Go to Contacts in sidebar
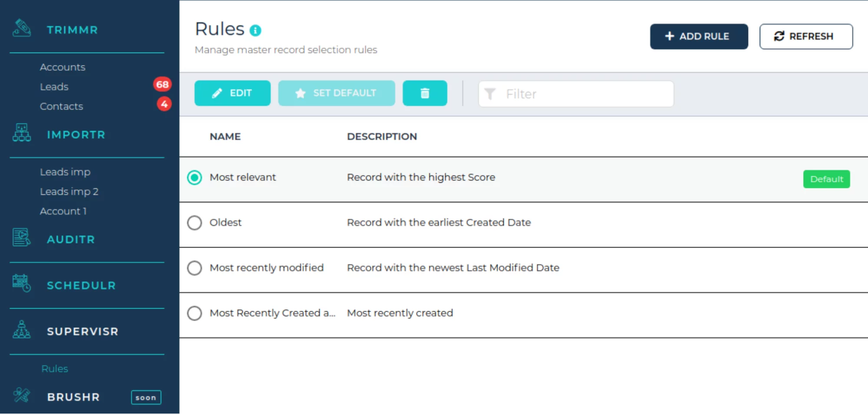Screen dimensions: 868x414 [61, 106]
